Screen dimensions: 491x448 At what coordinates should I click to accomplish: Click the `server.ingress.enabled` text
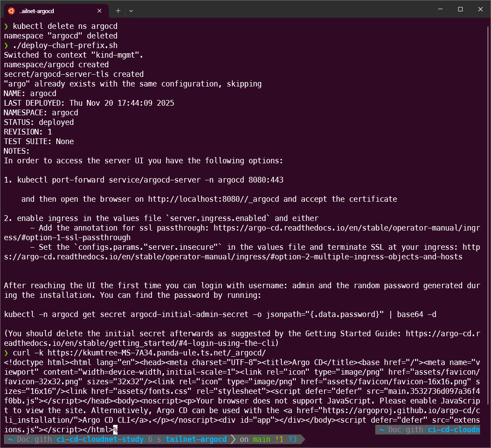(218, 218)
